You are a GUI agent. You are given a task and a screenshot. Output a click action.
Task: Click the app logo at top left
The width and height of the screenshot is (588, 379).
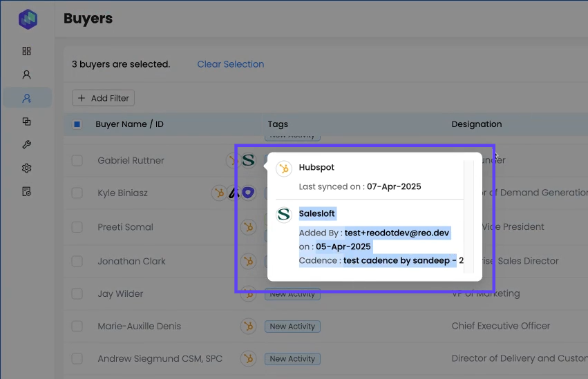[x=28, y=19]
